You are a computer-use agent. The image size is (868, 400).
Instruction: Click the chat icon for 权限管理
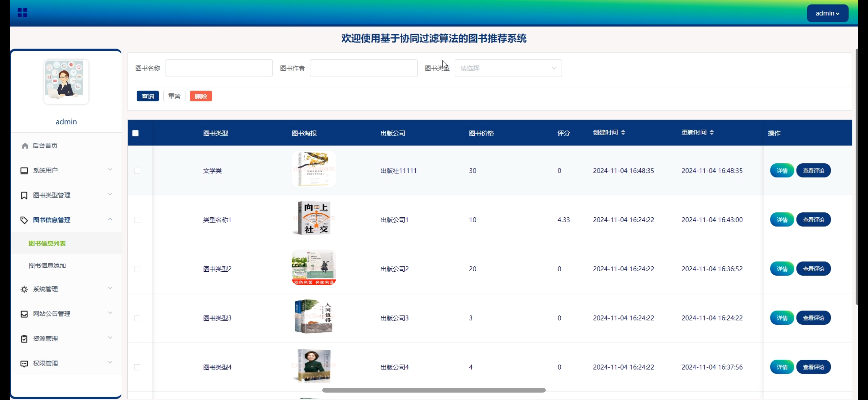coord(24,363)
